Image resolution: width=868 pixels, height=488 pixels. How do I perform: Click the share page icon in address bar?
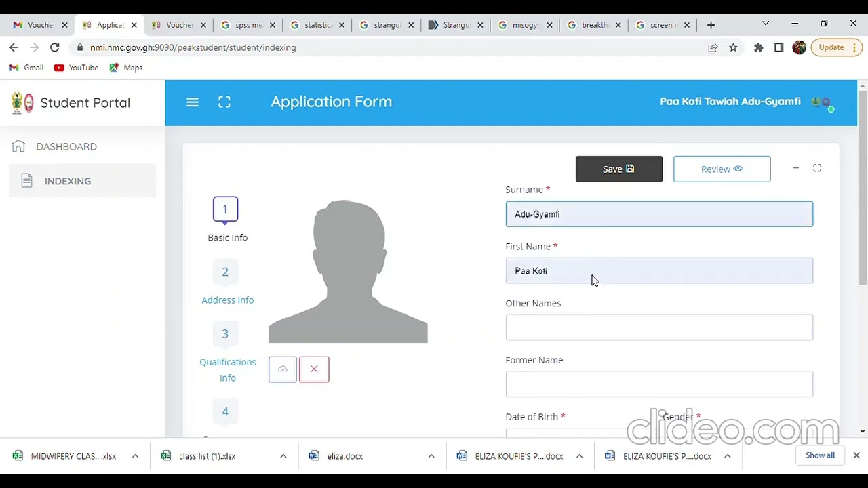(713, 47)
